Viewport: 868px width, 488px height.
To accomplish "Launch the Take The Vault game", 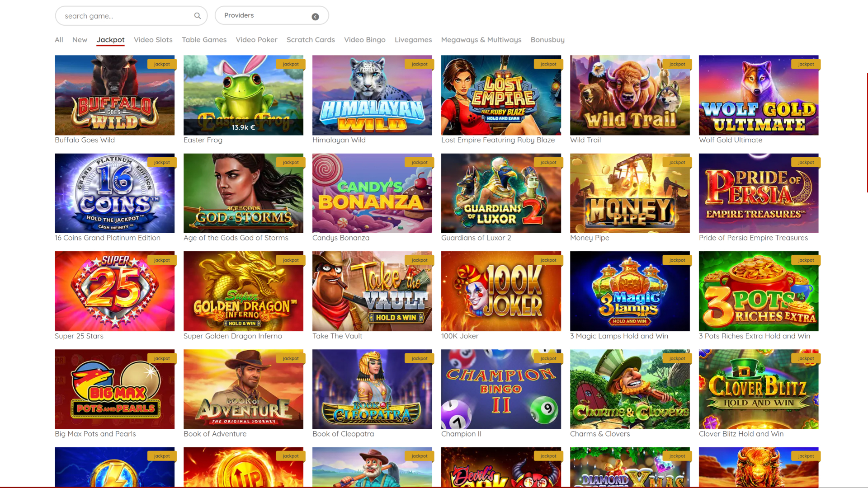I will (x=372, y=291).
